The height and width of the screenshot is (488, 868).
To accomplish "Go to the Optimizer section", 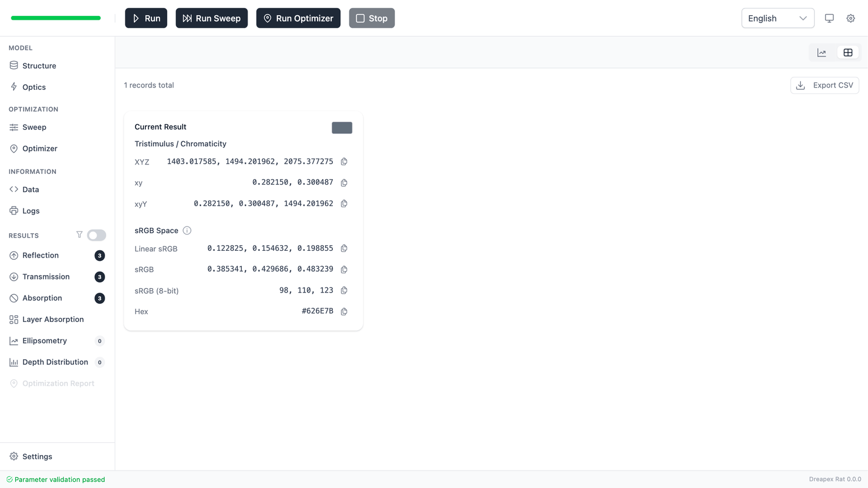I will tap(40, 149).
